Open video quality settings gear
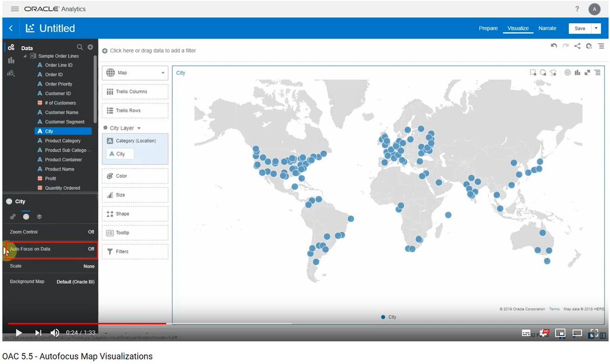The image size is (610, 364). [x=543, y=334]
